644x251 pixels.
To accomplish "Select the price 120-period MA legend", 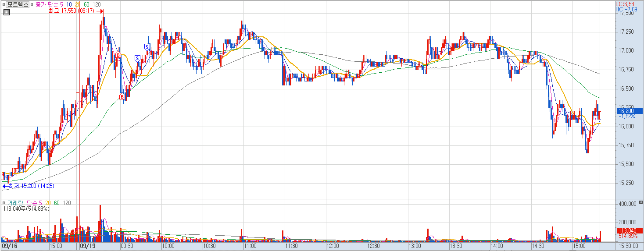I will click(x=97, y=4).
